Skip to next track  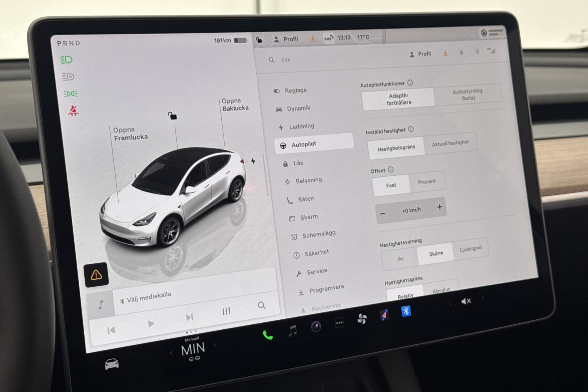pos(190,317)
